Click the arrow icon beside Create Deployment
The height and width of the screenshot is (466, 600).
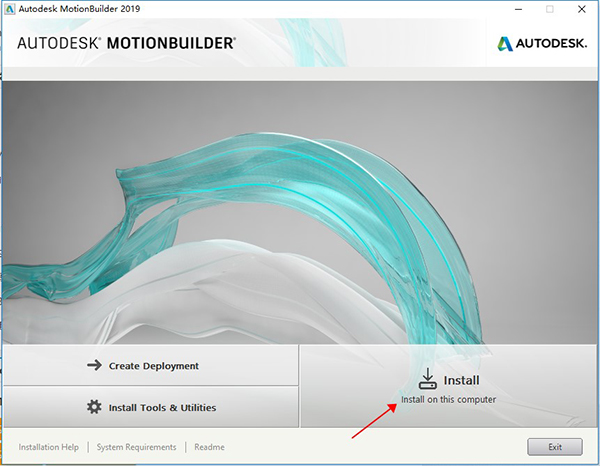(95, 365)
